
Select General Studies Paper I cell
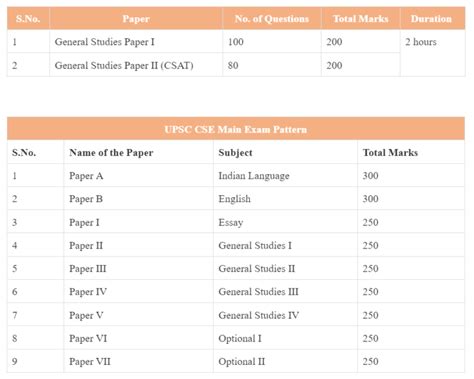pyautogui.click(x=136, y=42)
